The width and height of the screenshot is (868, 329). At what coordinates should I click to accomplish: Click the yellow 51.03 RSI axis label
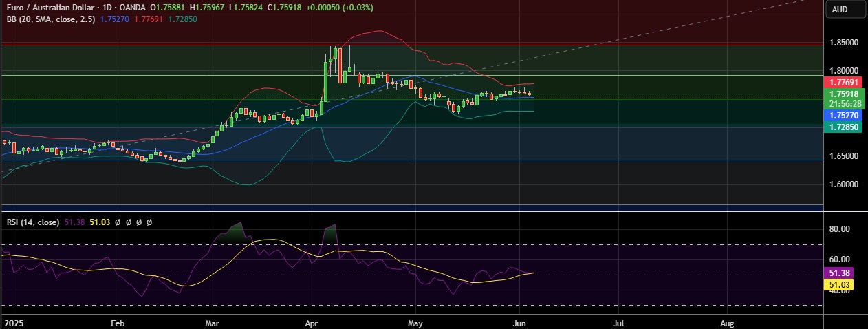coord(838,284)
